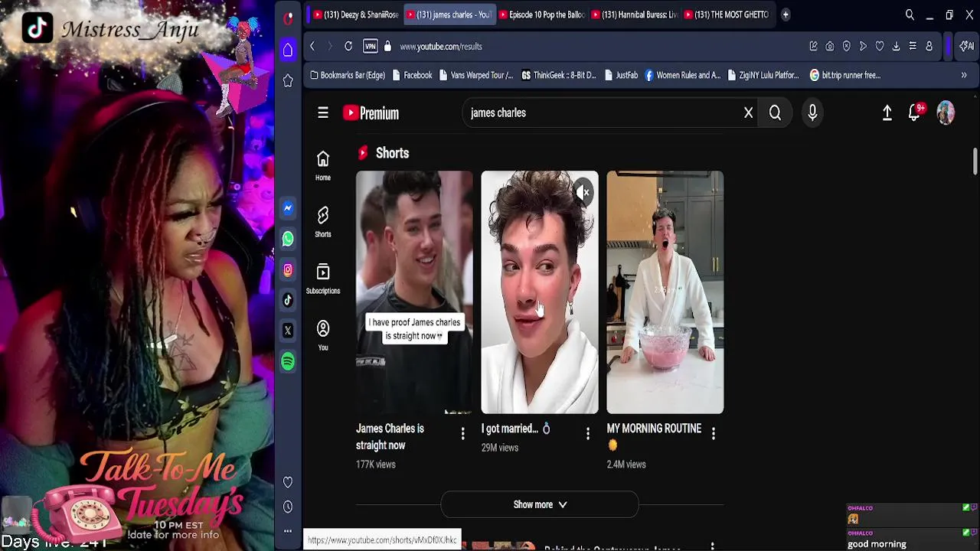The width and height of the screenshot is (980, 551).
Task: Go back to the previous page
Action: tap(312, 47)
